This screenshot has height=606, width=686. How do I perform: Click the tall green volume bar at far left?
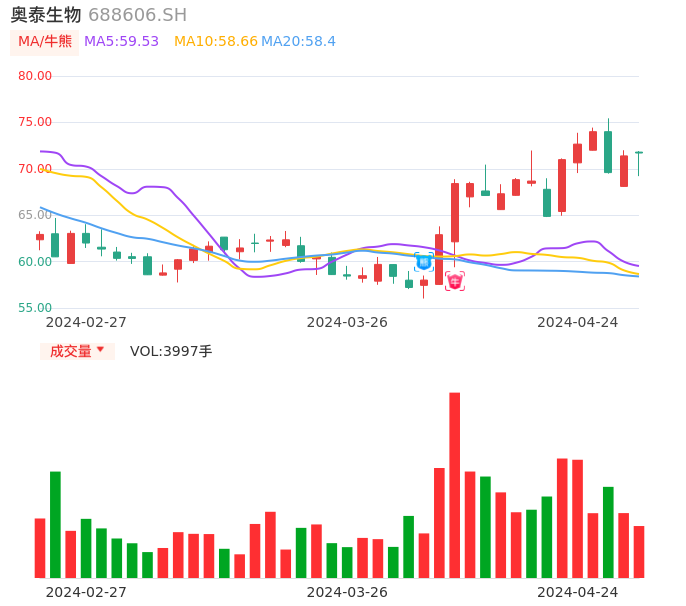click(x=55, y=524)
